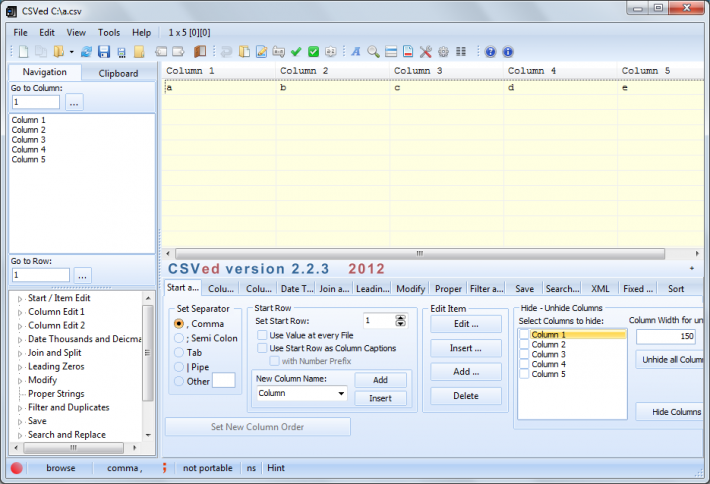
Task: Click the blue letter A font icon
Action: click(x=356, y=52)
